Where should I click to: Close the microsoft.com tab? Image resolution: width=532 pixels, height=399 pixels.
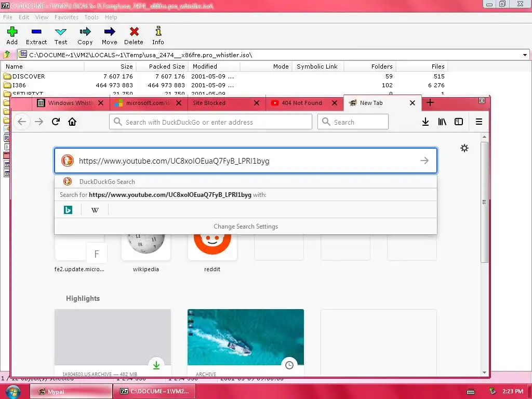coord(179,103)
